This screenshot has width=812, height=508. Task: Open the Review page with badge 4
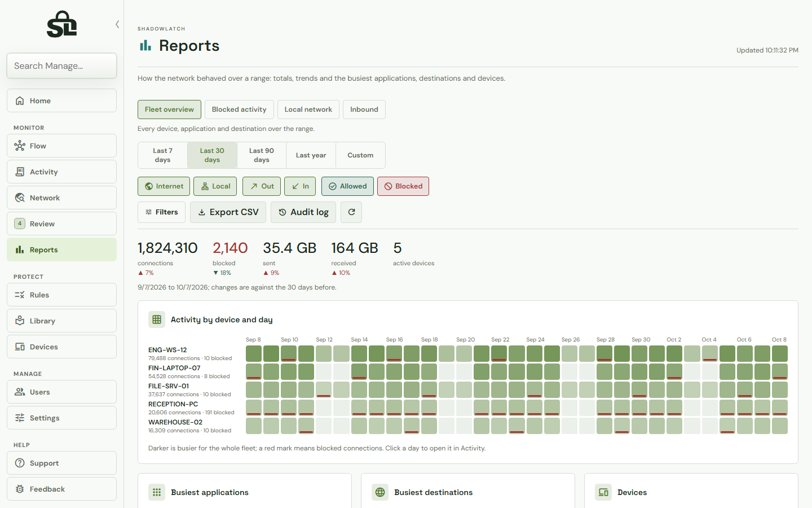(x=61, y=224)
